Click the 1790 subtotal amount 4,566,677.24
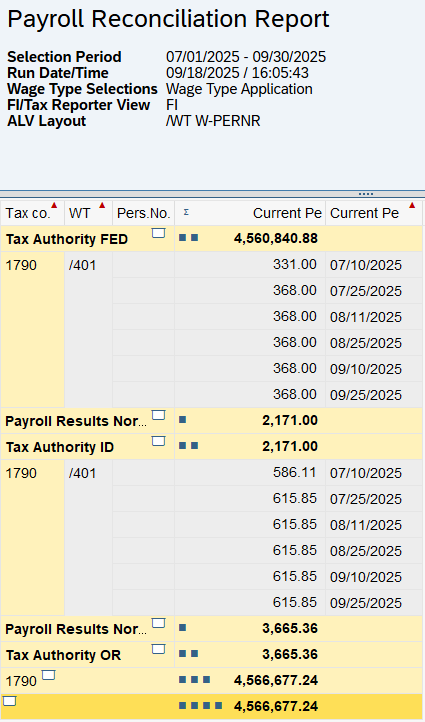The image size is (425, 722). point(275,680)
